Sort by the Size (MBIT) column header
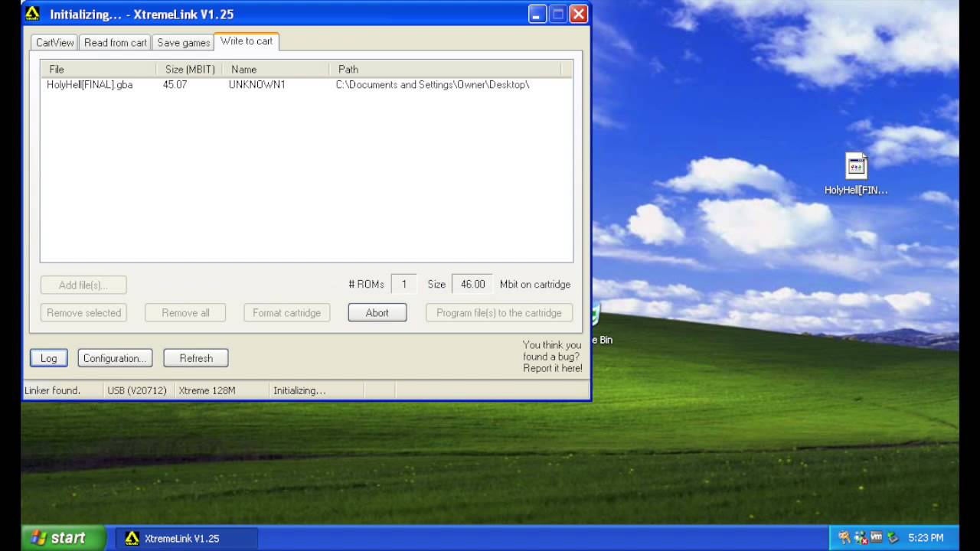The width and height of the screenshot is (980, 551). [190, 69]
